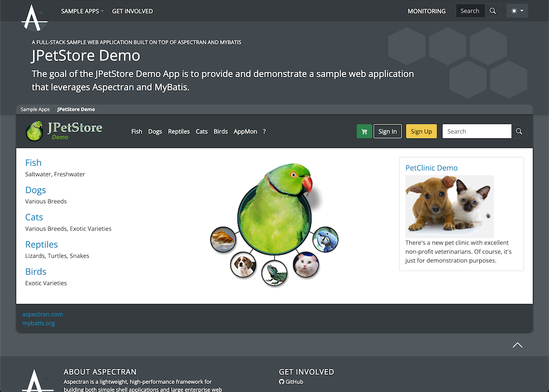Click the lizard circle image
This screenshot has height=392, width=549.
pos(274,272)
